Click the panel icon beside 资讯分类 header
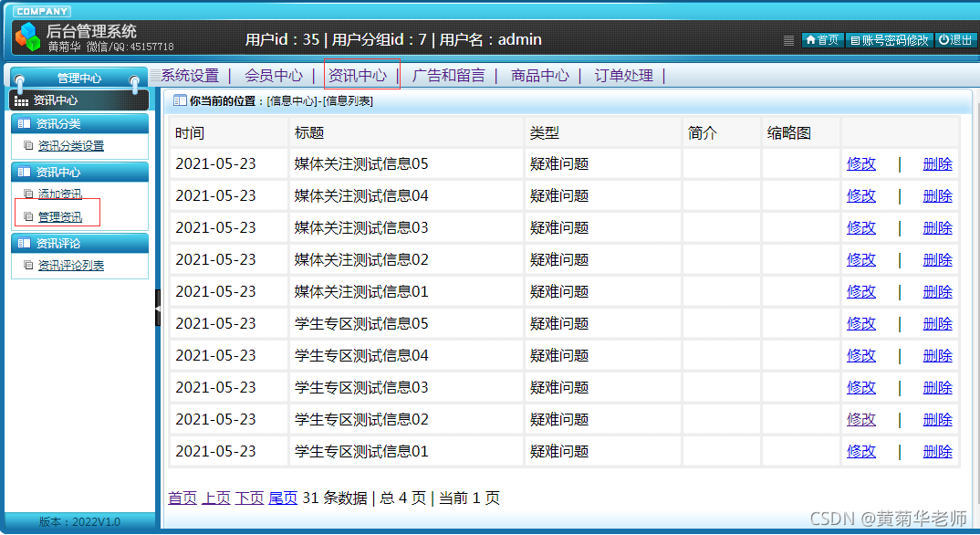The width and height of the screenshot is (980, 535). coord(24,123)
